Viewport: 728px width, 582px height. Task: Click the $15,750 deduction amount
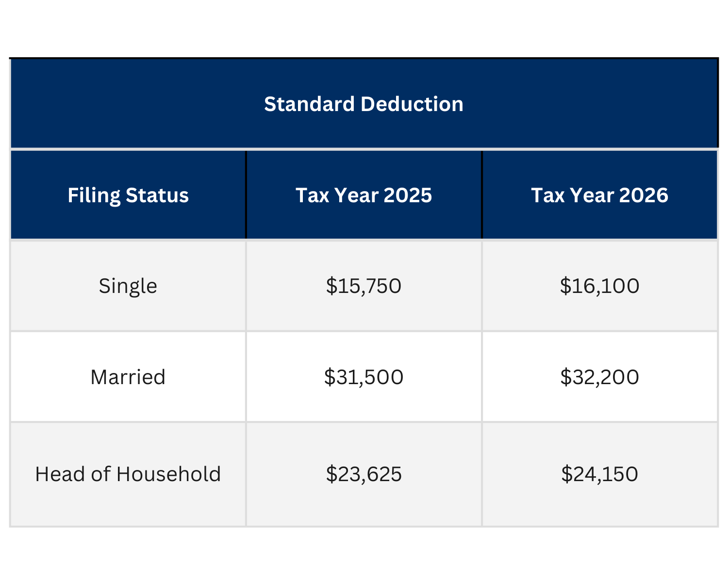point(364,286)
